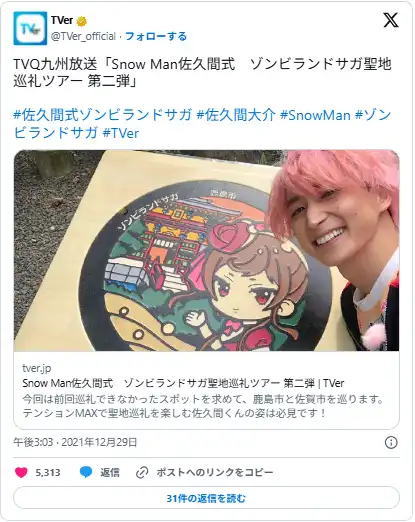Click the gold verified badge
415x522 pixels.
coord(82,21)
